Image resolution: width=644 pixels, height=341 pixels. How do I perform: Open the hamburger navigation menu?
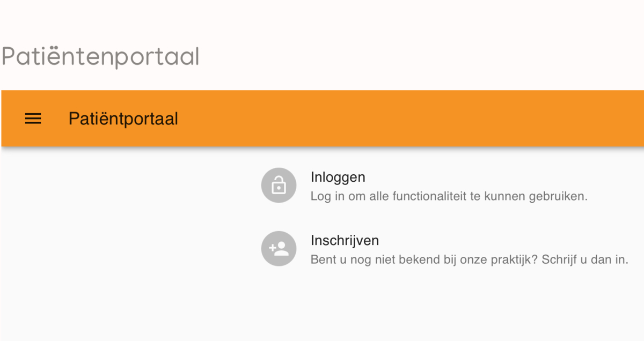pyautogui.click(x=33, y=118)
